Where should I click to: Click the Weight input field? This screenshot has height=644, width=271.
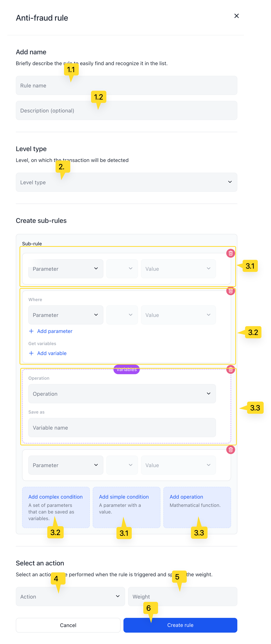click(x=183, y=596)
